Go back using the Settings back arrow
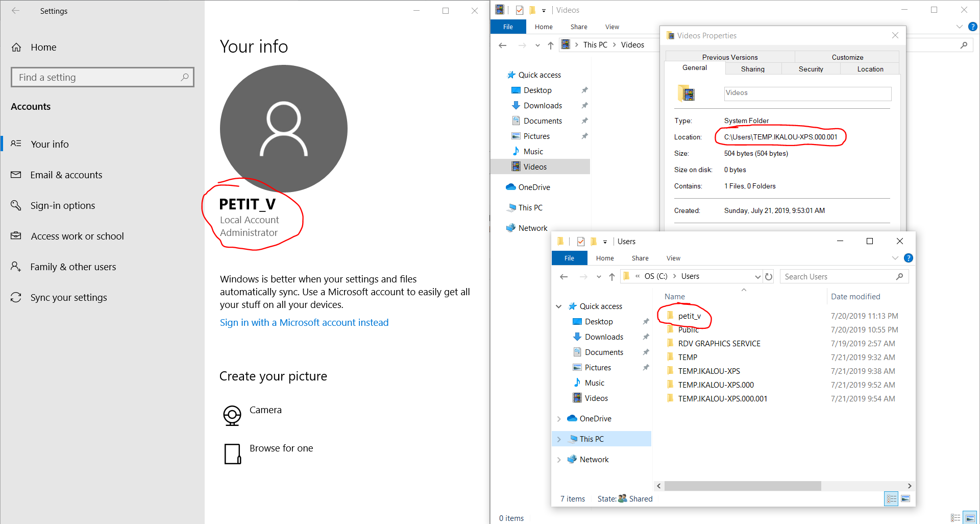980x524 pixels. (x=15, y=11)
